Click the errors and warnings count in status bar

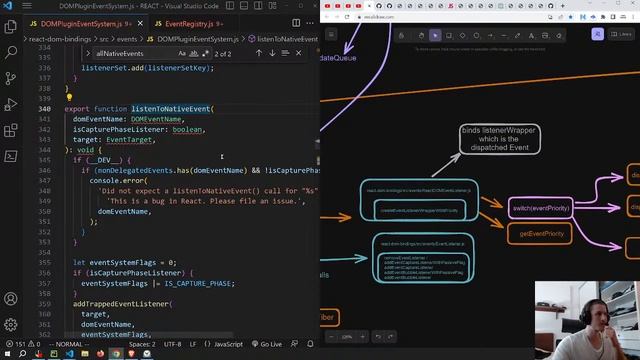[23, 344]
